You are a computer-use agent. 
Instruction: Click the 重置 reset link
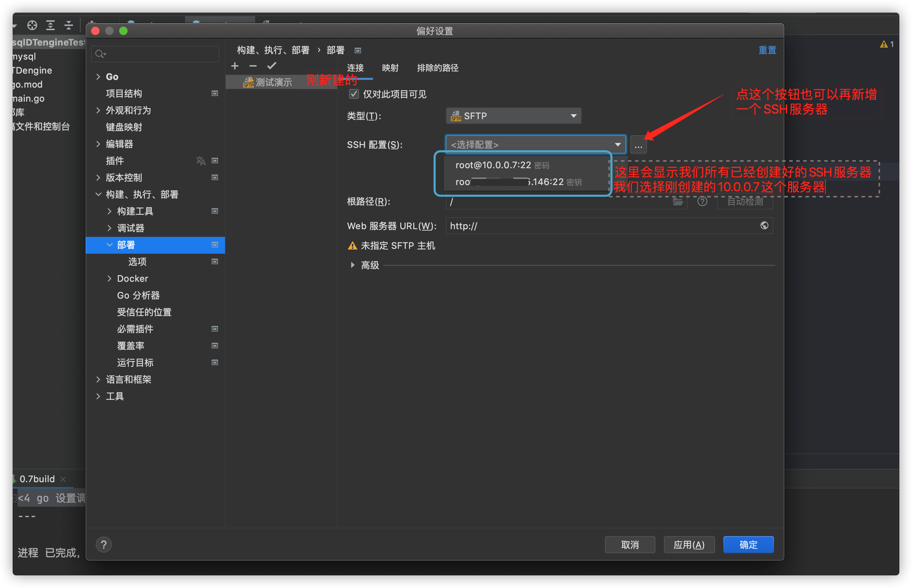point(767,50)
